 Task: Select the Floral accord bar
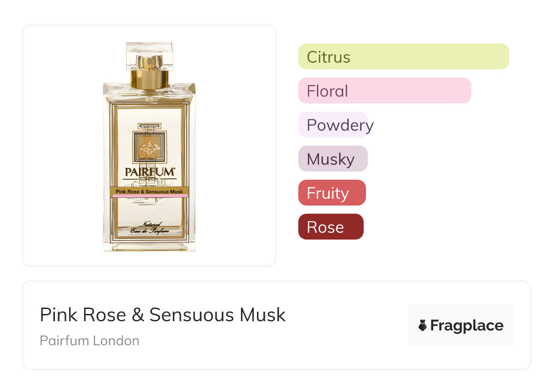coord(385,91)
